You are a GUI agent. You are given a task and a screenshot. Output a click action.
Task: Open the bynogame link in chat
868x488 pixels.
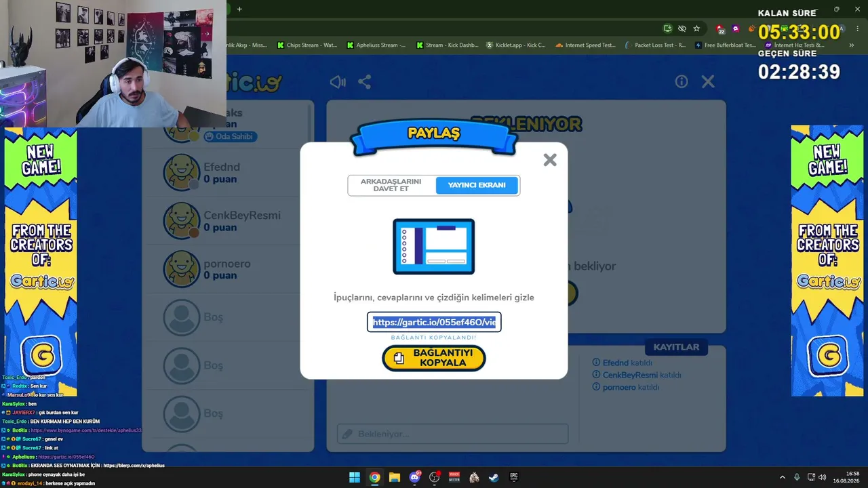[86, 430]
